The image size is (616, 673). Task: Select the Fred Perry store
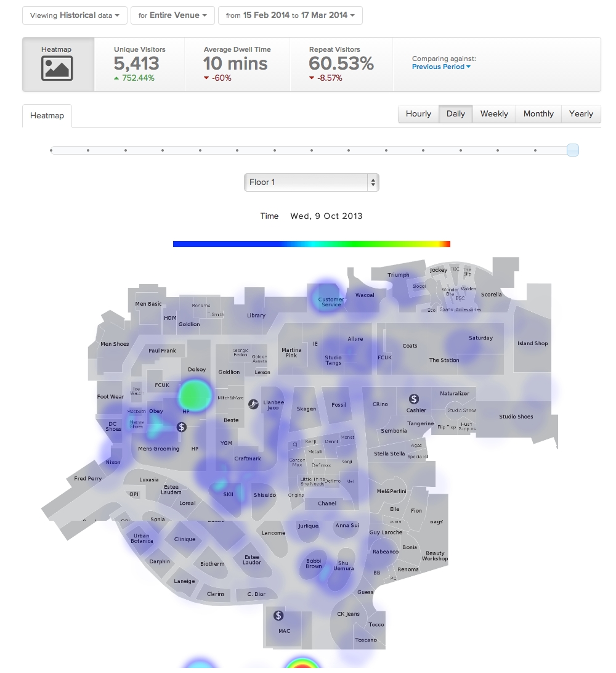pos(88,479)
